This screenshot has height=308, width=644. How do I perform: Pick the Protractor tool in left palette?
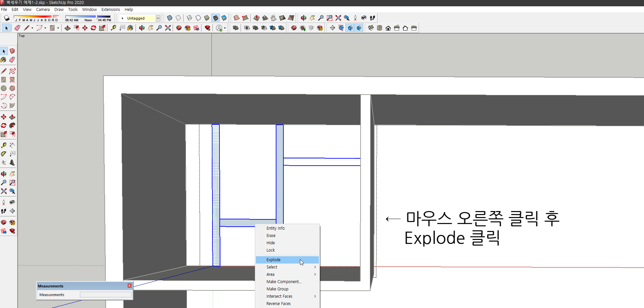point(4,154)
